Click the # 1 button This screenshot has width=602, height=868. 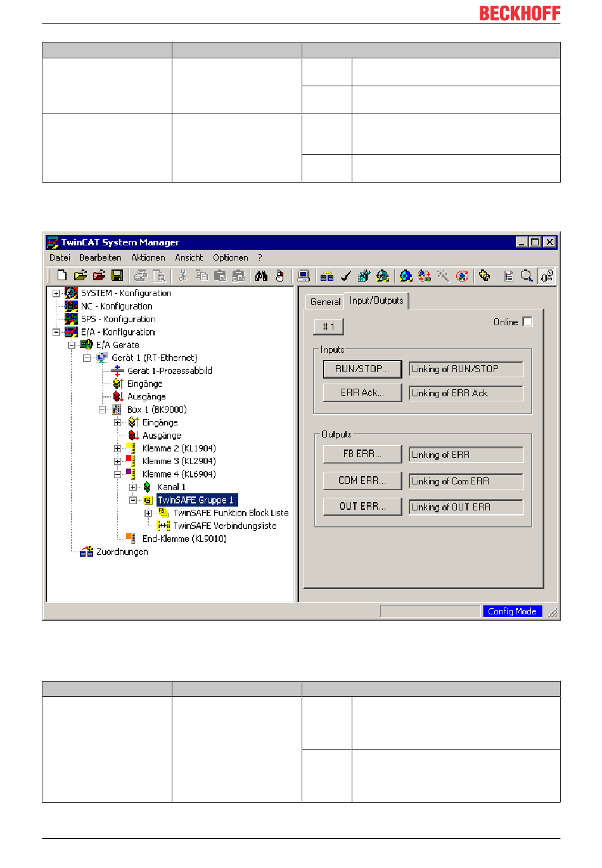328,327
